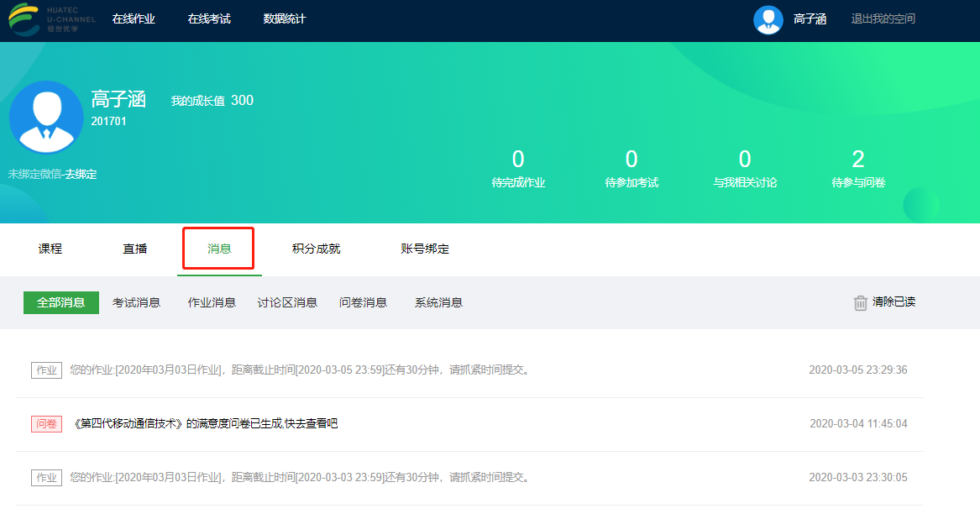Click the trash can icon for 清除已读

pyautogui.click(x=860, y=303)
